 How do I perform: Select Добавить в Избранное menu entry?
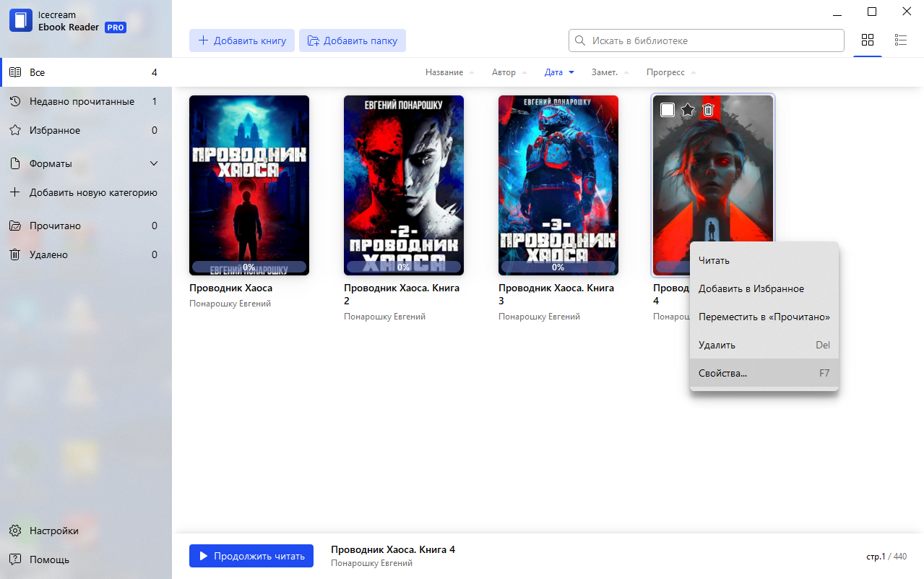764,289
